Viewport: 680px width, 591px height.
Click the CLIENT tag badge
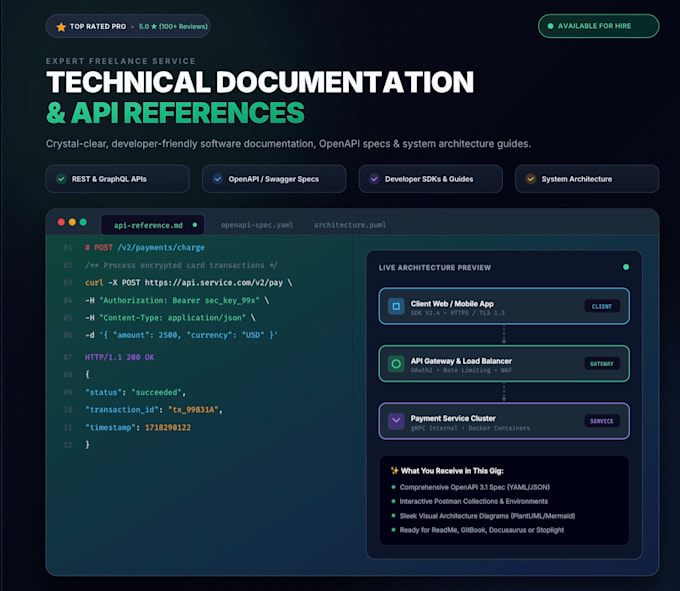coord(602,306)
